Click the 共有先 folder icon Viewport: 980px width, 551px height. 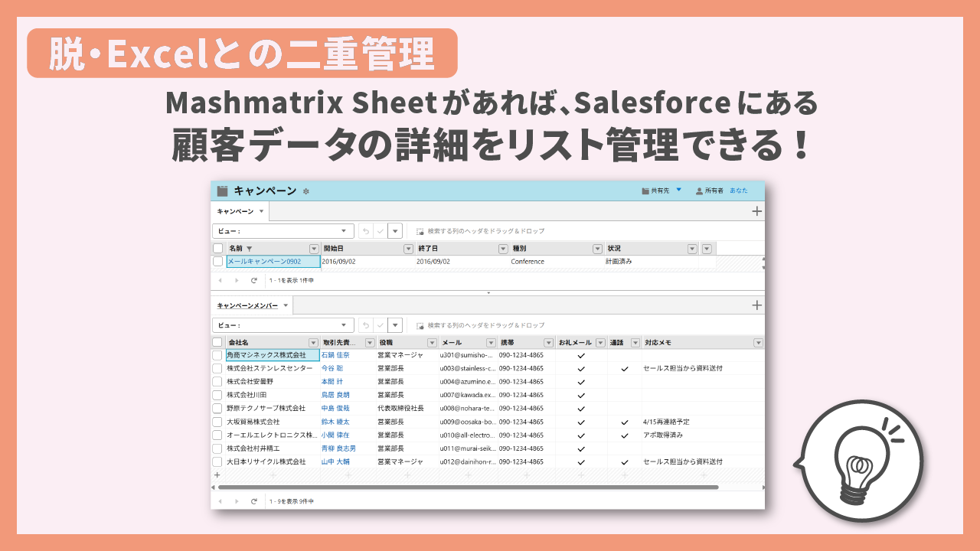click(645, 191)
